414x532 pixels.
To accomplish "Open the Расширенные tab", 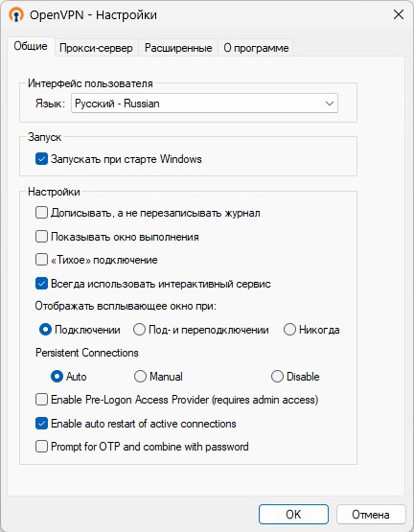I will 178,48.
